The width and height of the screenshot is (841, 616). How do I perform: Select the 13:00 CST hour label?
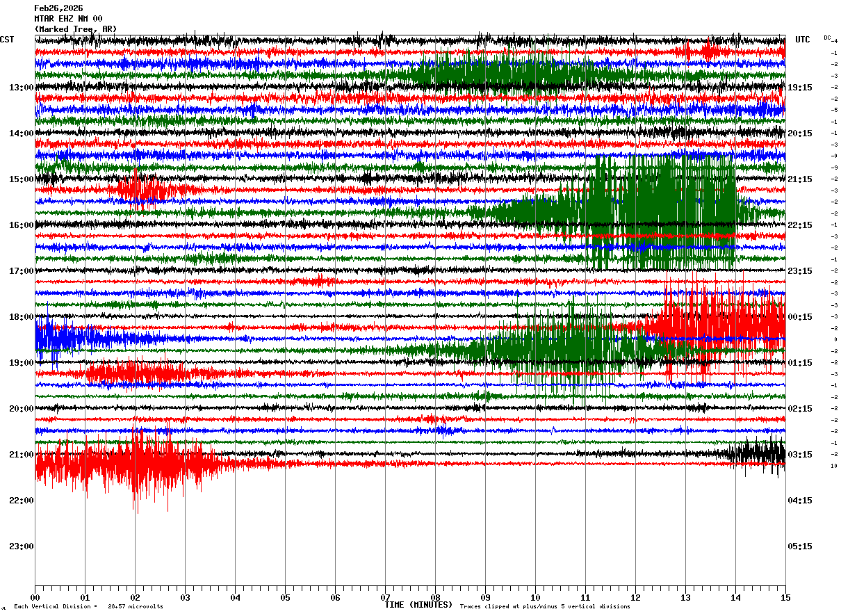[x=22, y=88]
